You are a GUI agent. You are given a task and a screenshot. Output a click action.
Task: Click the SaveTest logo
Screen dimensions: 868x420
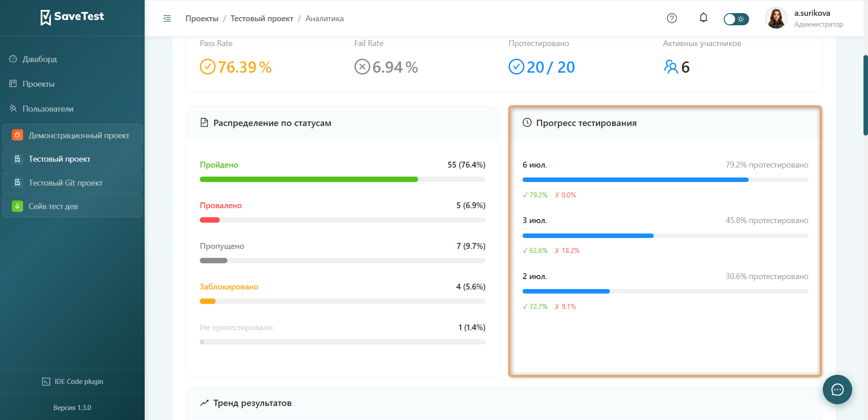tap(72, 17)
